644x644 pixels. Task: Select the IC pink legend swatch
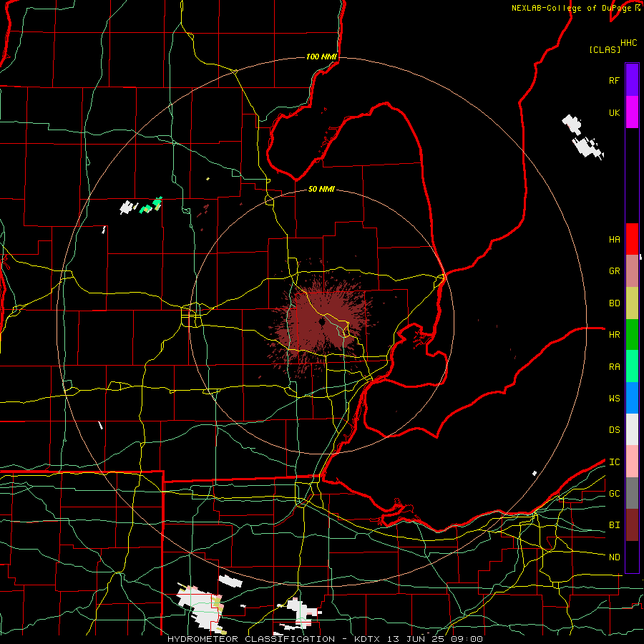coord(632,462)
